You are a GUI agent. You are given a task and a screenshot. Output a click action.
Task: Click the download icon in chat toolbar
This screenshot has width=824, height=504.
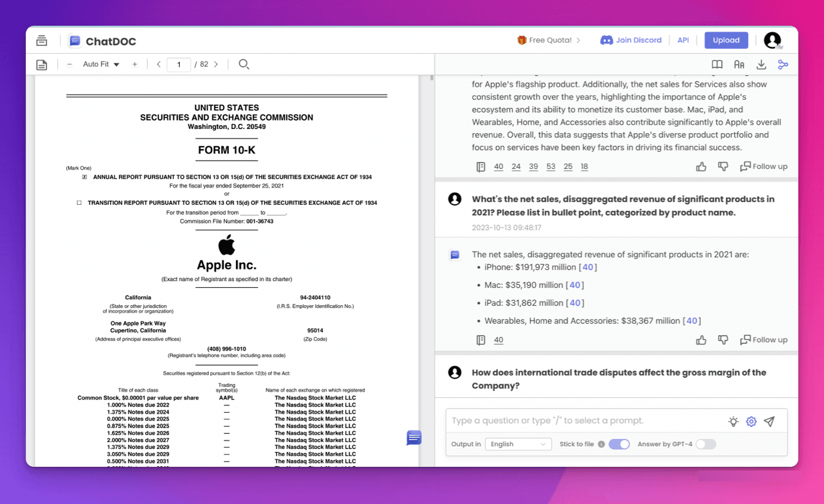point(761,64)
